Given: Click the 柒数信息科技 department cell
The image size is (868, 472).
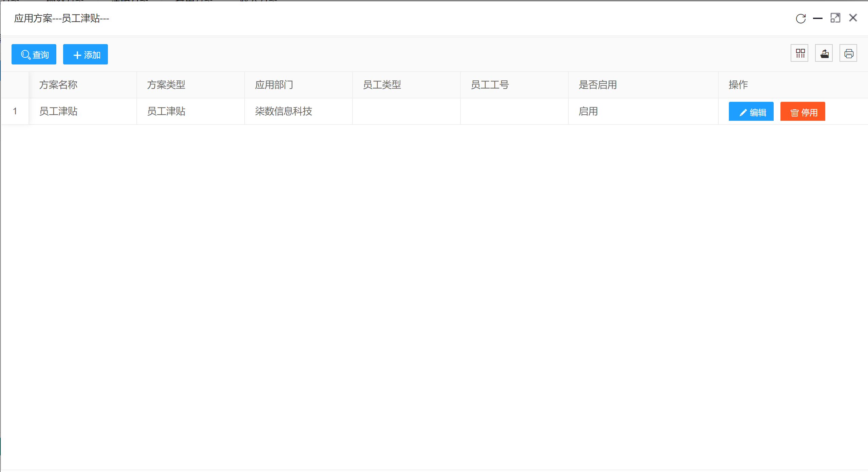Looking at the screenshot, I should (284, 111).
